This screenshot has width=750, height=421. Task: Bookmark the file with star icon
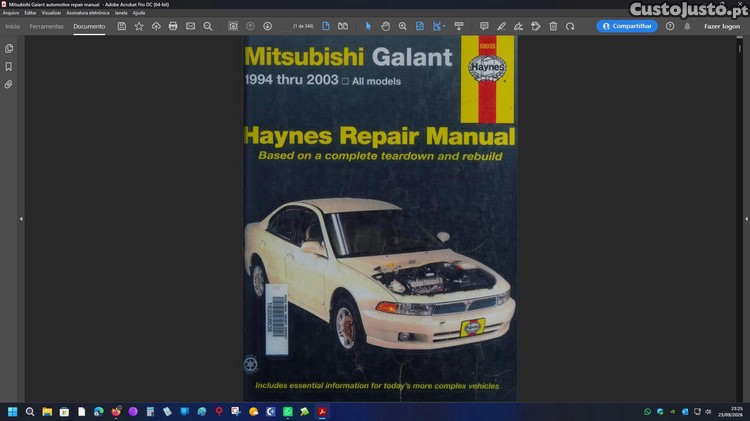(139, 26)
